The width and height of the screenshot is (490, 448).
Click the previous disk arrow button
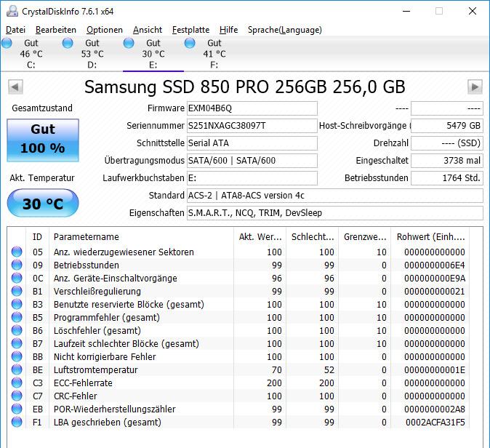pyautogui.click(x=15, y=87)
